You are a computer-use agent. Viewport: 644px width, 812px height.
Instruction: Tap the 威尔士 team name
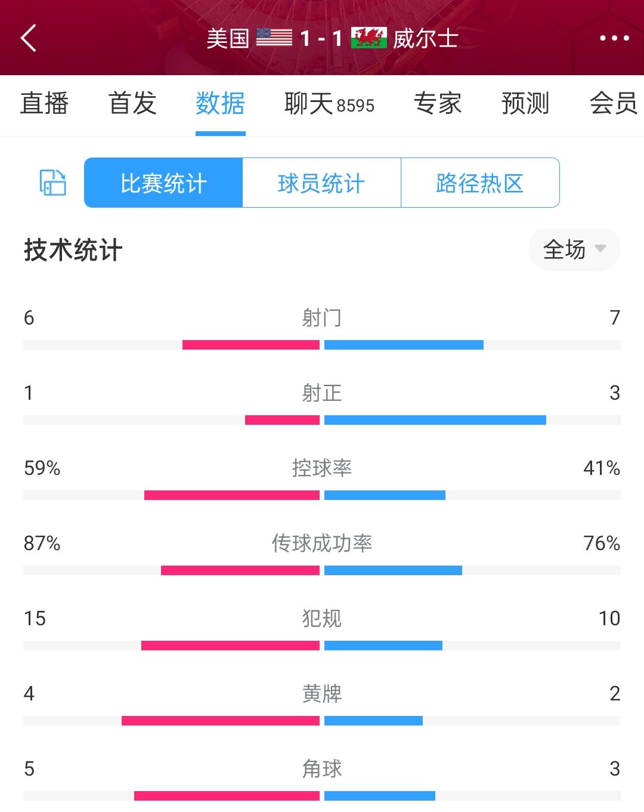pyautogui.click(x=425, y=39)
